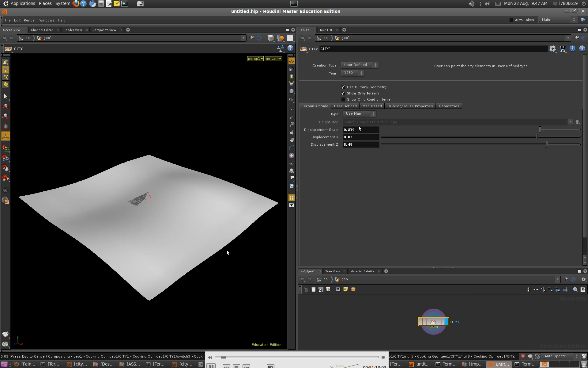Toggle the background image display icon
Screen dimensions: 588x368
[x=292, y=186]
